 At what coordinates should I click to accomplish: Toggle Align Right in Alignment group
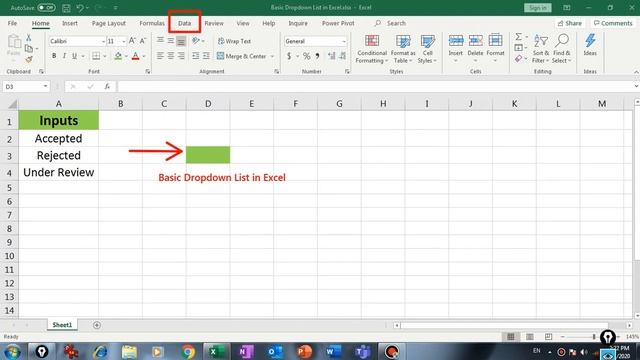[181, 56]
